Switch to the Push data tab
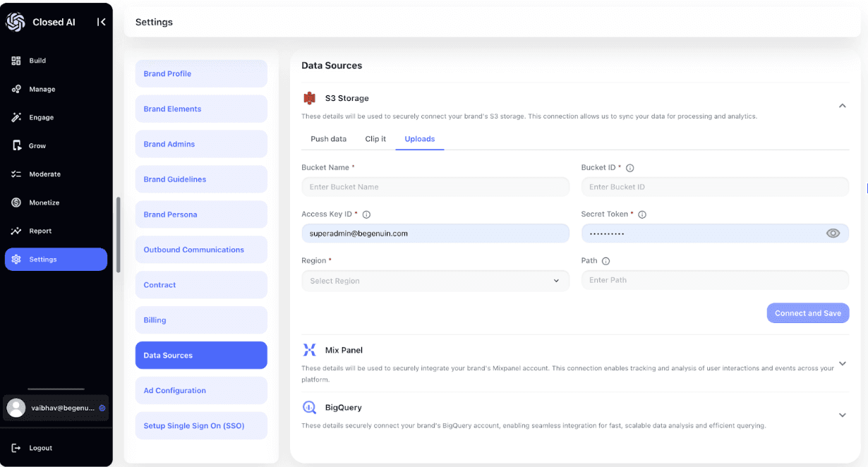The image size is (868, 467). pyautogui.click(x=328, y=139)
